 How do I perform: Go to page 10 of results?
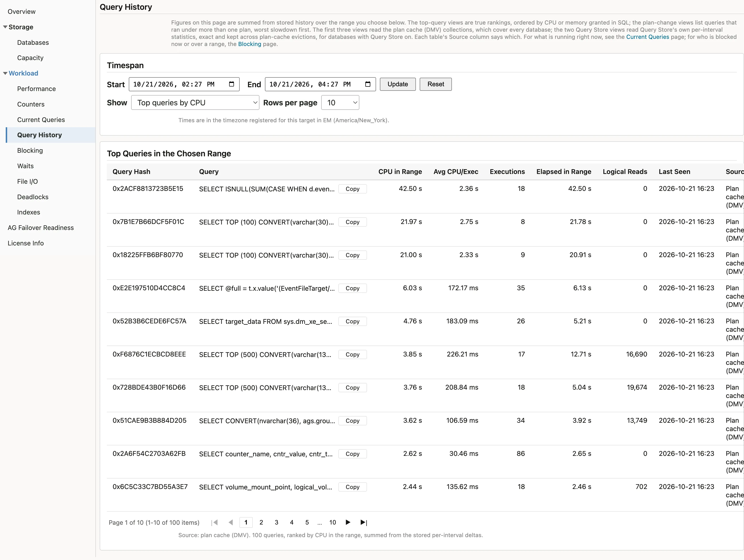[332, 522]
